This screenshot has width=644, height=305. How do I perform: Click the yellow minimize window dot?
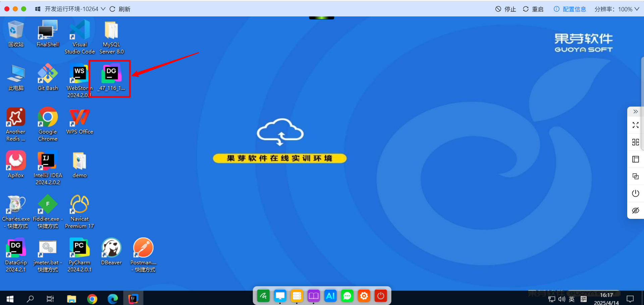coord(15,9)
